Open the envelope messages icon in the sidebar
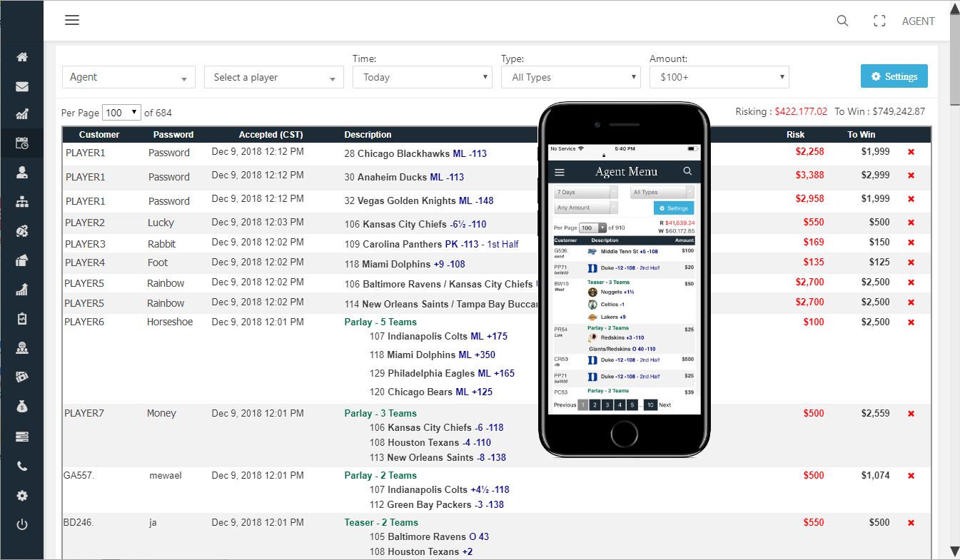 pos(22,86)
